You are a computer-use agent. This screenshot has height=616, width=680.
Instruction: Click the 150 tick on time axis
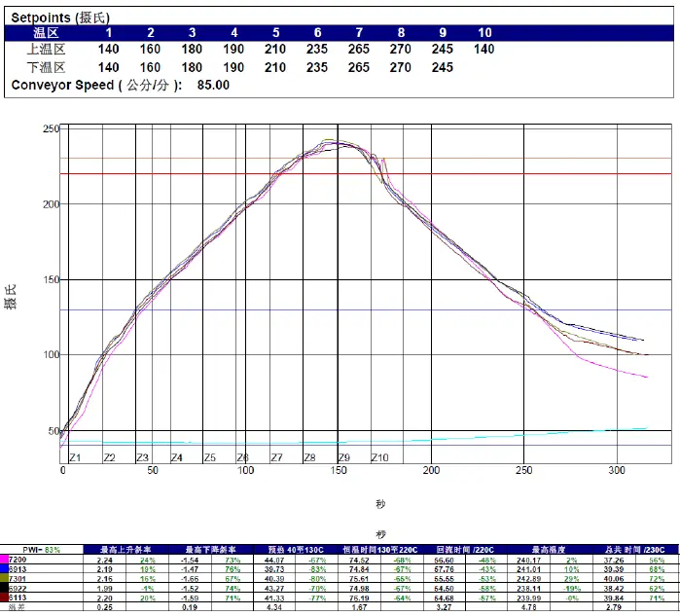(x=339, y=470)
